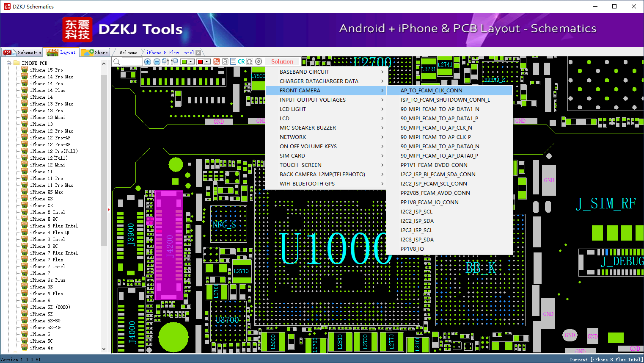This screenshot has height=363, width=644.
Task: Choose PP1V8_IO from the submenu
Action: click(450, 249)
